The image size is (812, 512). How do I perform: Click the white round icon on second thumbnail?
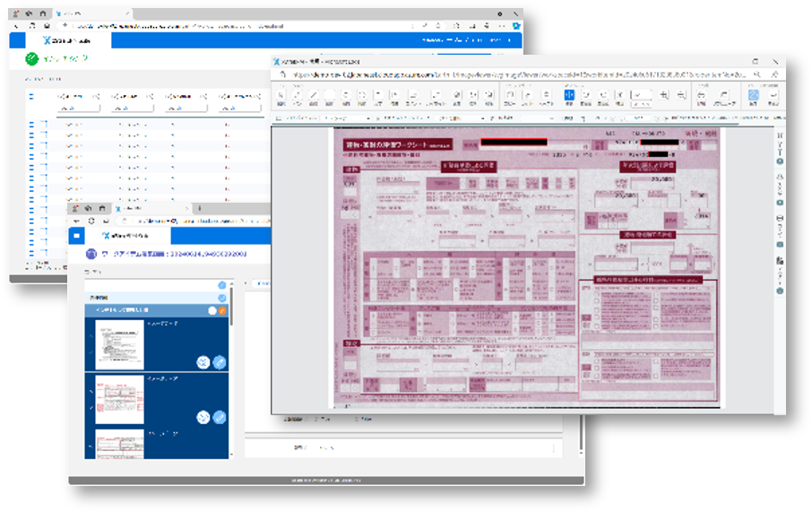(x=203, y=417)
